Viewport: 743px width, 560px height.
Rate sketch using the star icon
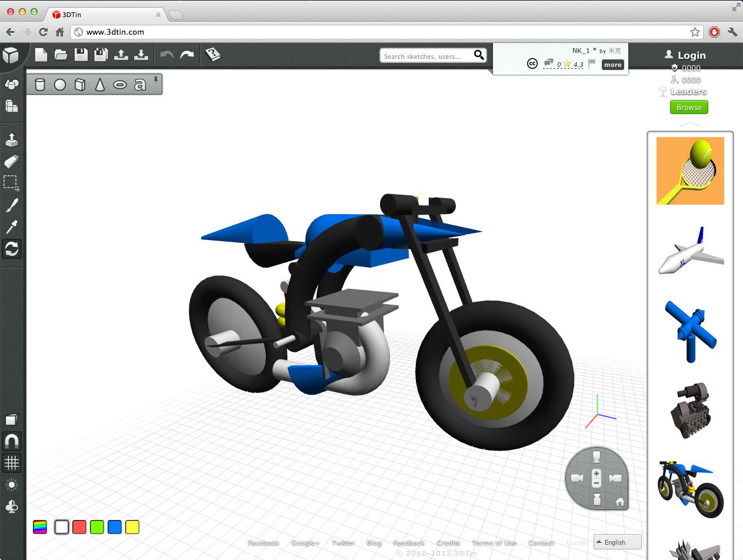click(567, 64)
